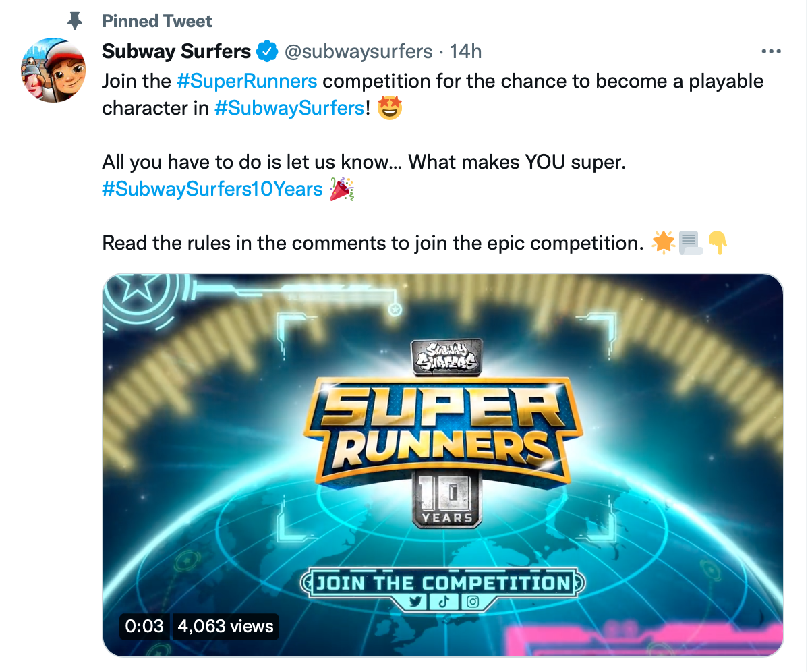The height and width of the screenshot is (672, 812).
Task: Open the three-dot More menu on the tweet
Action: click(770, 51)
